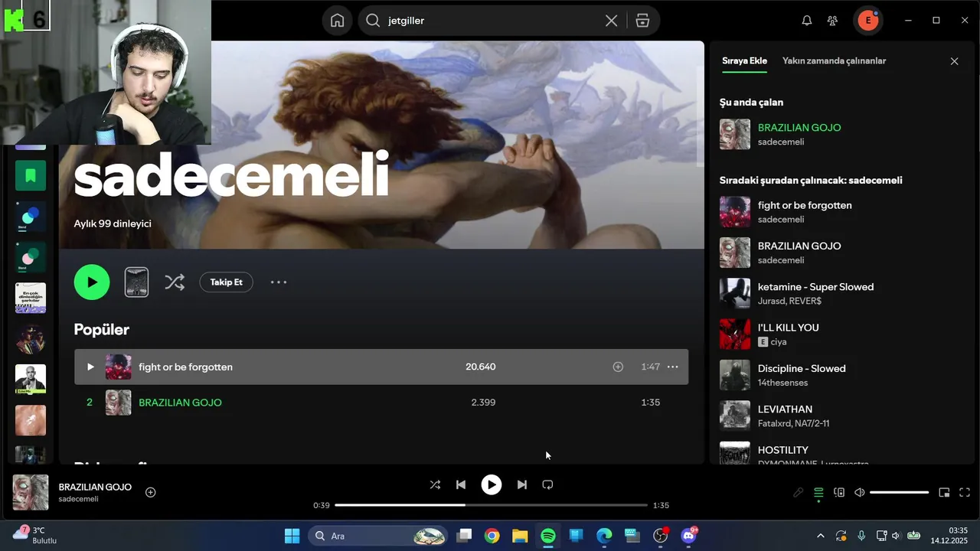Go to Spotify Home via house icon
The image size is (980, 551).
point(337,21)
